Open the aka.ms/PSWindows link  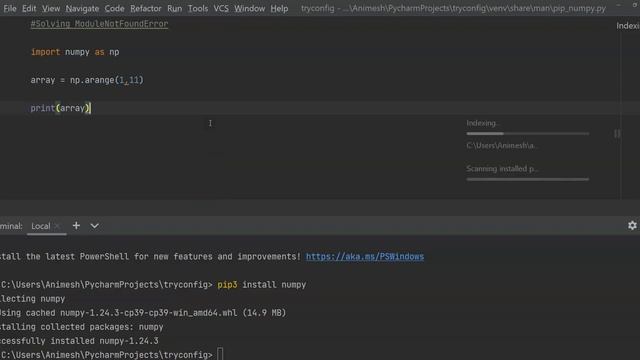(364, 257)
